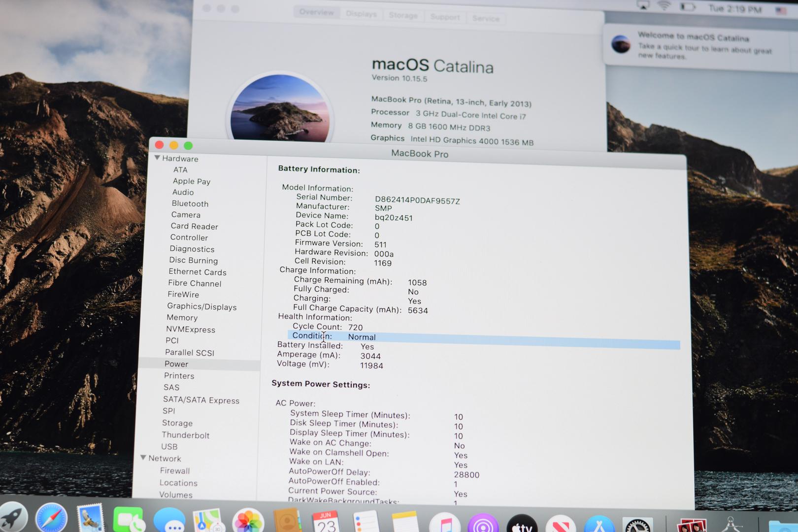
Task: Select Printers in the sidebar
Action: (x=179, y=376)
